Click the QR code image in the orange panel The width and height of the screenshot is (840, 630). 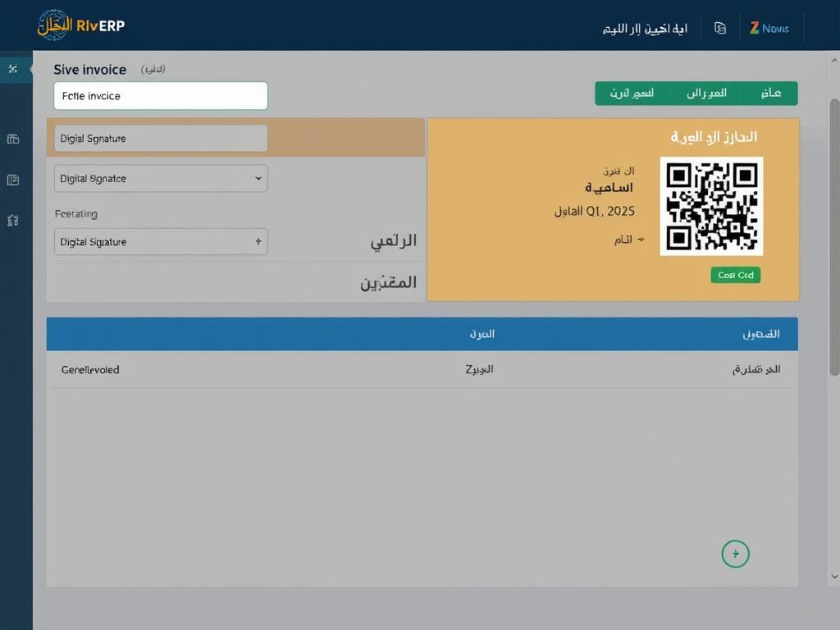[711, 206]
